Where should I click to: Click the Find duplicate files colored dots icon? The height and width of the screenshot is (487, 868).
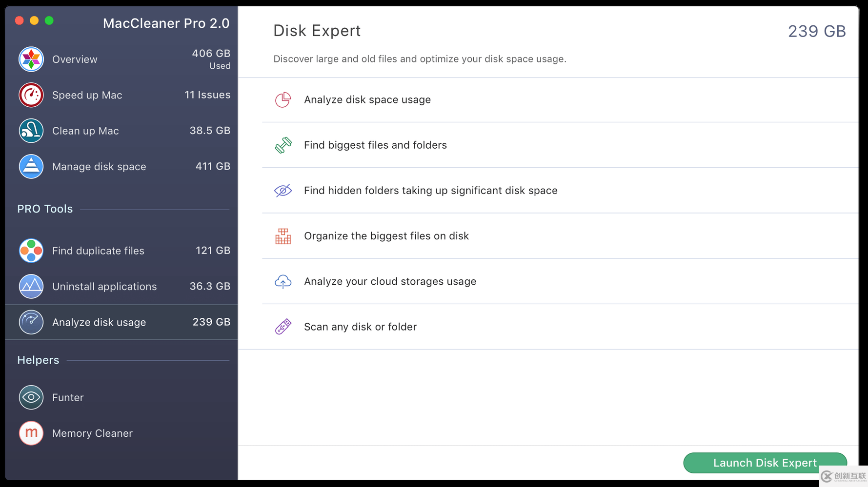pos(31,251)
